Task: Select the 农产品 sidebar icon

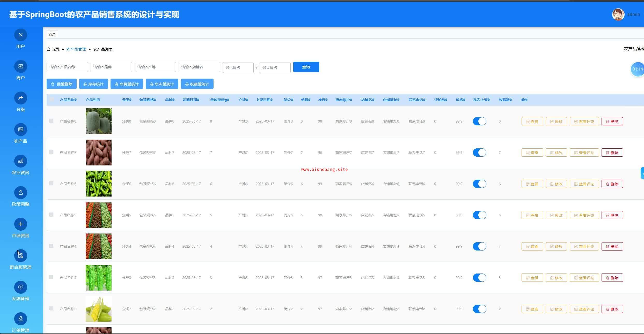Action: (20, 130)
